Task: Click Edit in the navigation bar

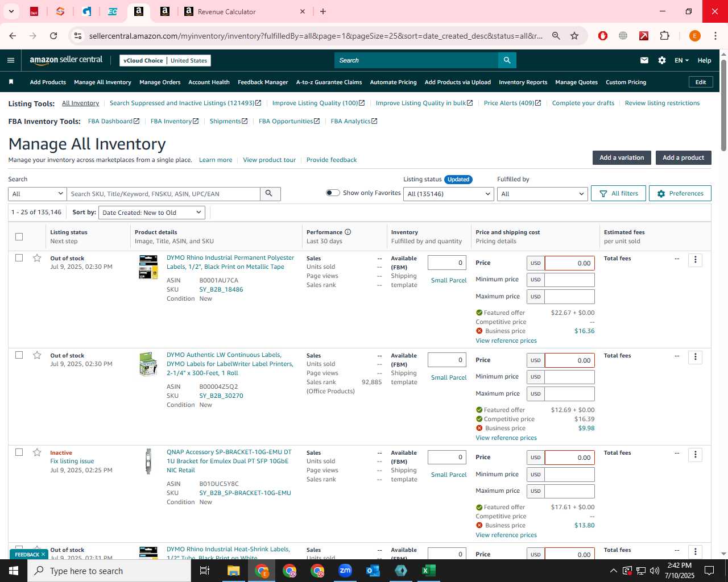Action: [x=701, y=82]
